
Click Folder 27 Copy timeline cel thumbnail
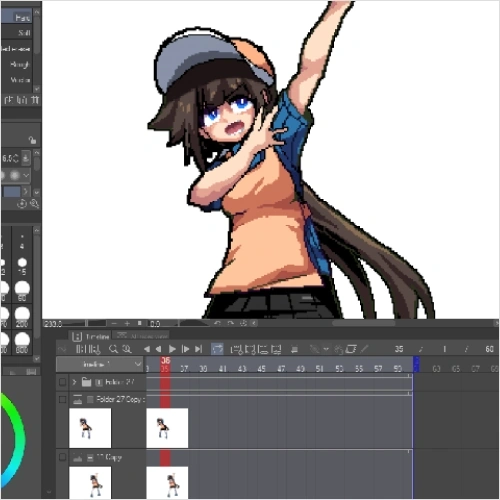pos(167,428)
